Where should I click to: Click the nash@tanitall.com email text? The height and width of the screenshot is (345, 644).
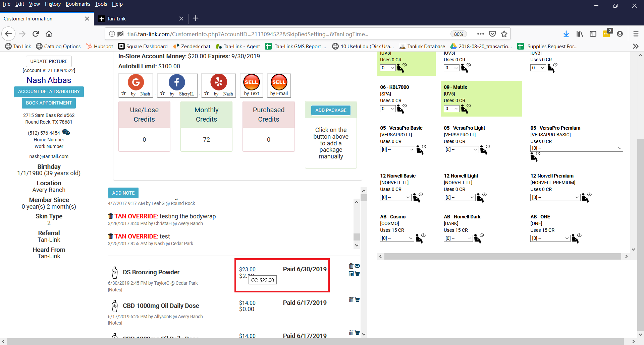point(49,156)
